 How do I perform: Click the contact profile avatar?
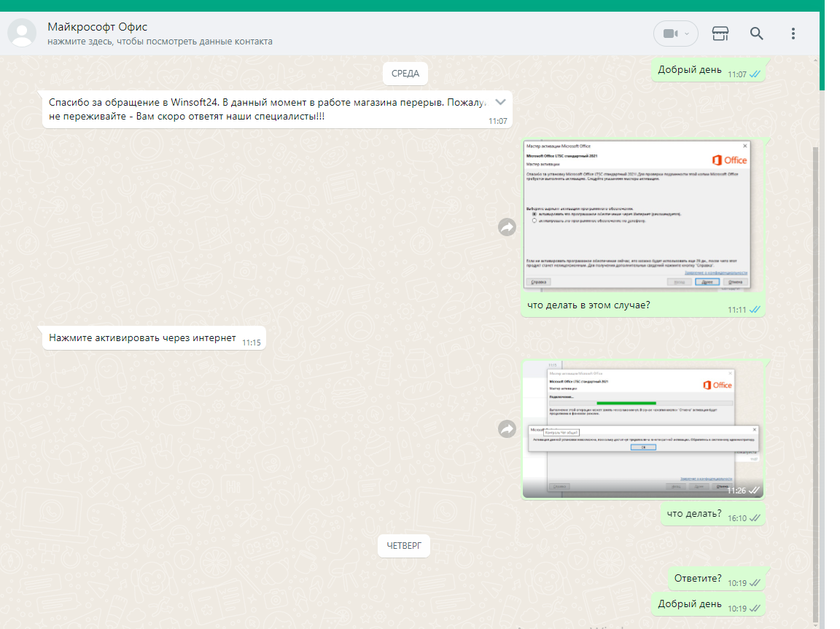(22, 33)
